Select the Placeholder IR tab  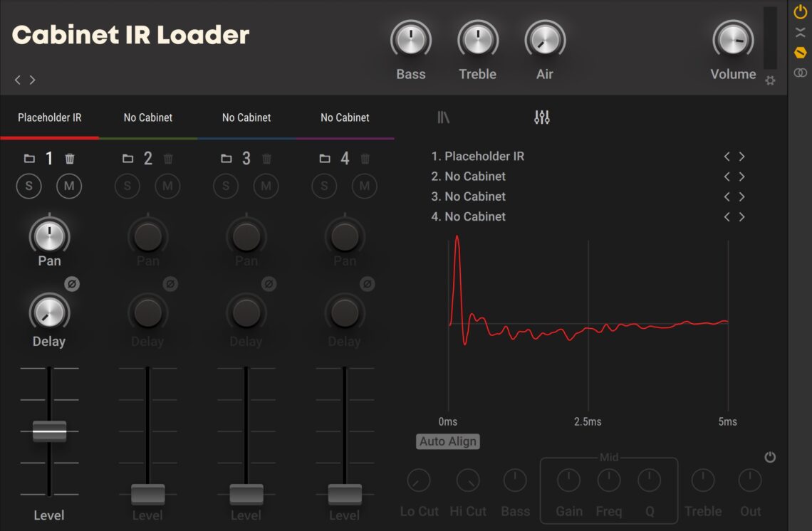pos(49,117)
